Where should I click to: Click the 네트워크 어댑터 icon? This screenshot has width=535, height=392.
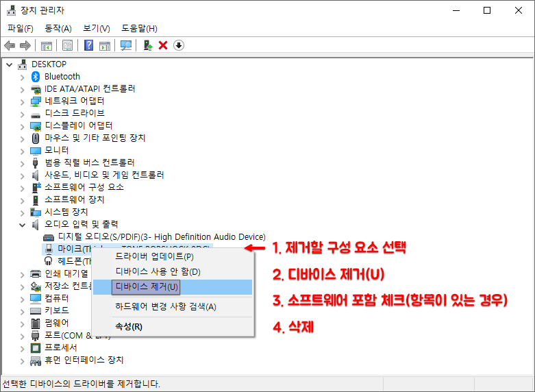point(36,101)
